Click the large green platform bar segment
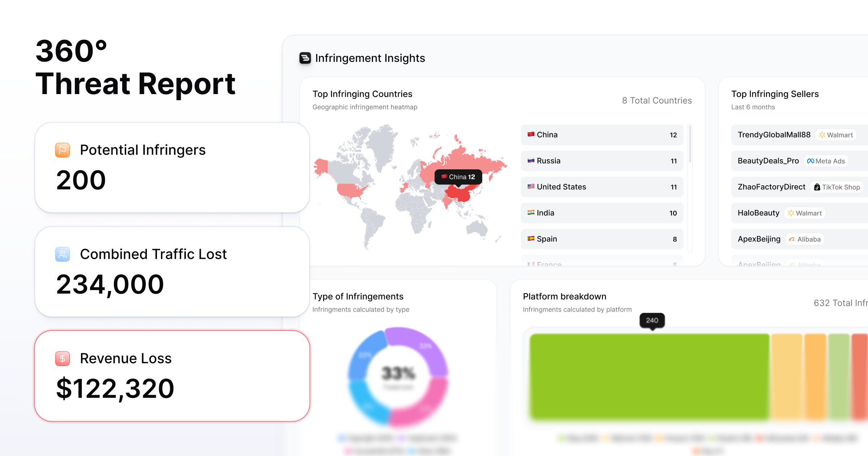This screenshot has width=868, height=456. coord(649,376)
